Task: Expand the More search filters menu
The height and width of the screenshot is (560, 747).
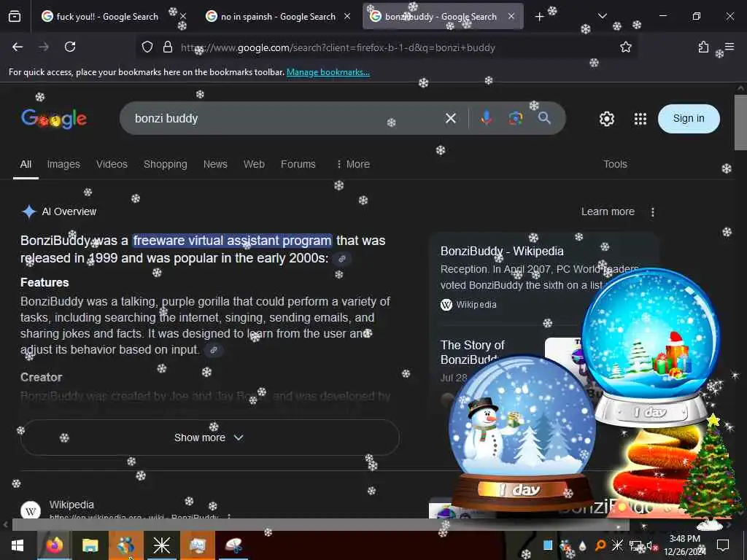Action: point(353,164)
